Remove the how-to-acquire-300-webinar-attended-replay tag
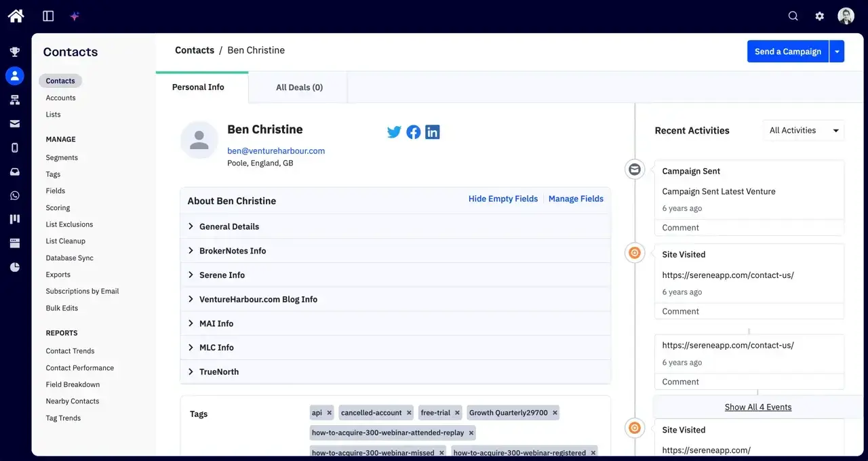The image size is (868, 461). (x=471, y=433)
